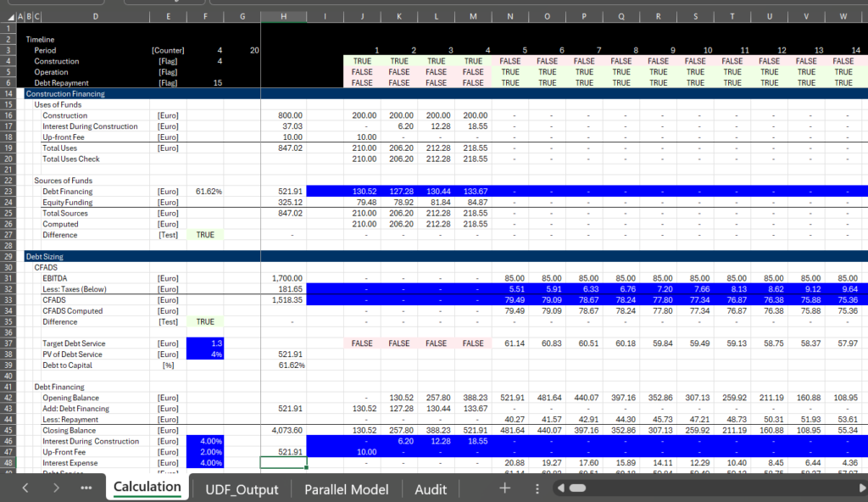Open the tab bar options dots
Viewport: 868px width, 502px height.
coord(537,488)
